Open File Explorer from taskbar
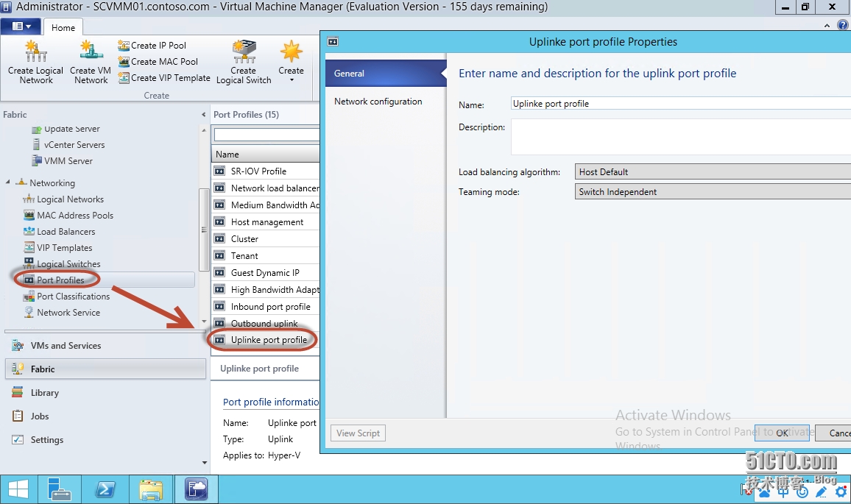The height and width of the screenshot is (504, 851). tap(151, 489)
